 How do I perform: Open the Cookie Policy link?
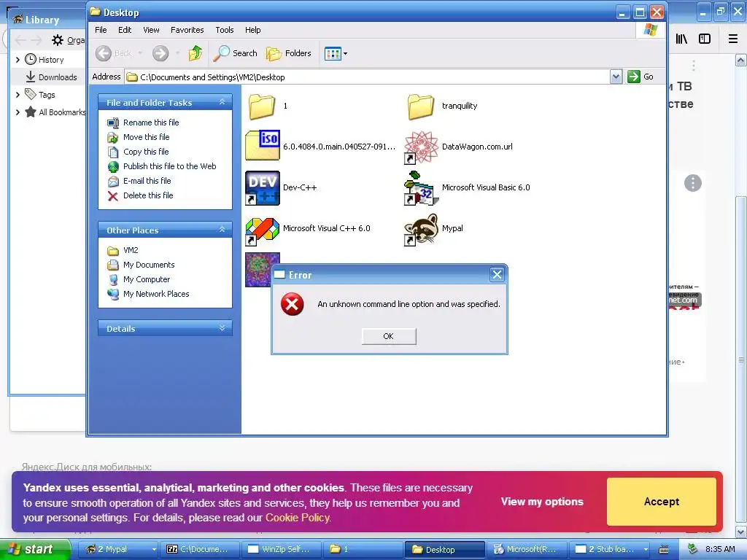click(298, 518)
